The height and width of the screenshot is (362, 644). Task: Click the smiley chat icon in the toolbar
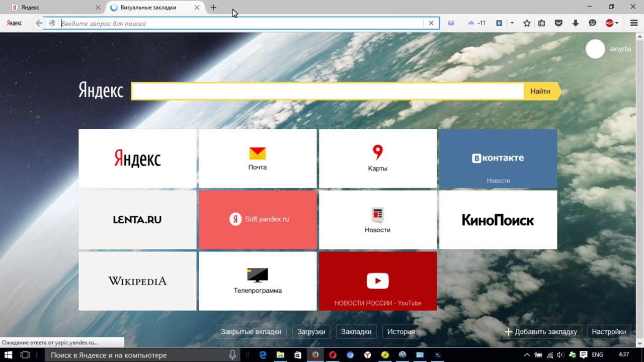click(592, 23)
